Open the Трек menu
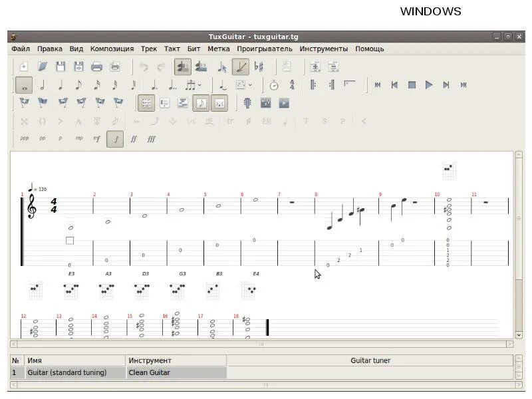 (x=148, y=49)
